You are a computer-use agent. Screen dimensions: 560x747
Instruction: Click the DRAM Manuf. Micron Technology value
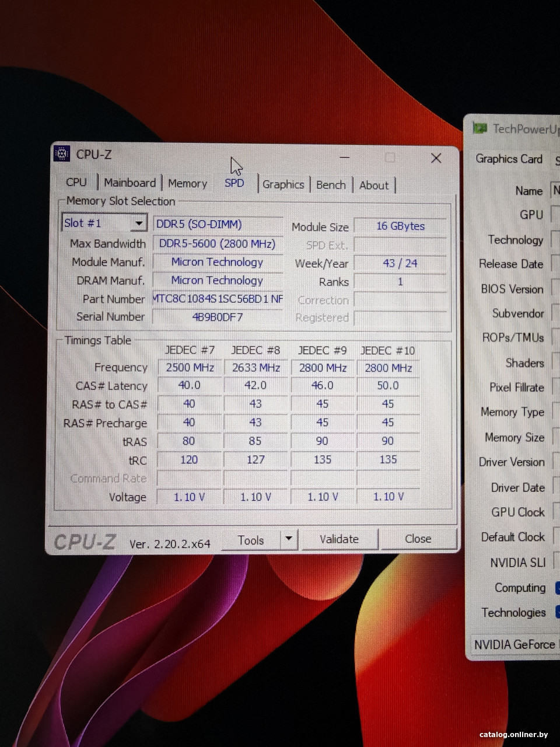(x=218, y=280)
